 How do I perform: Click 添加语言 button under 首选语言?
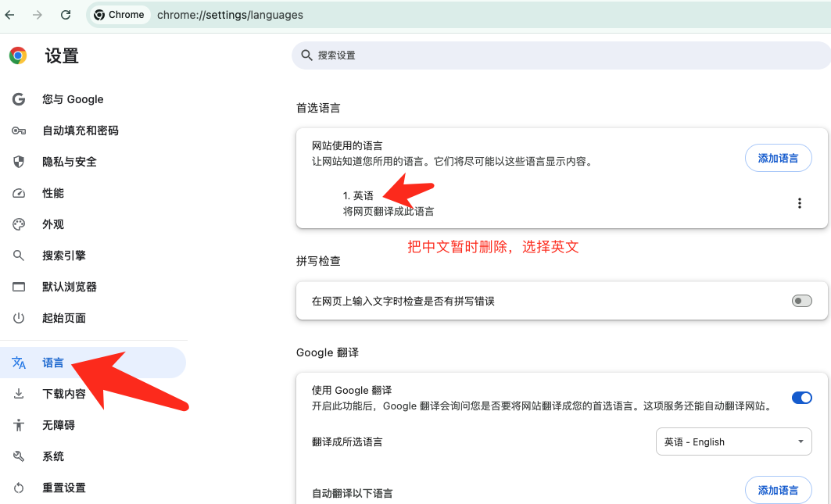pos(778,158)
